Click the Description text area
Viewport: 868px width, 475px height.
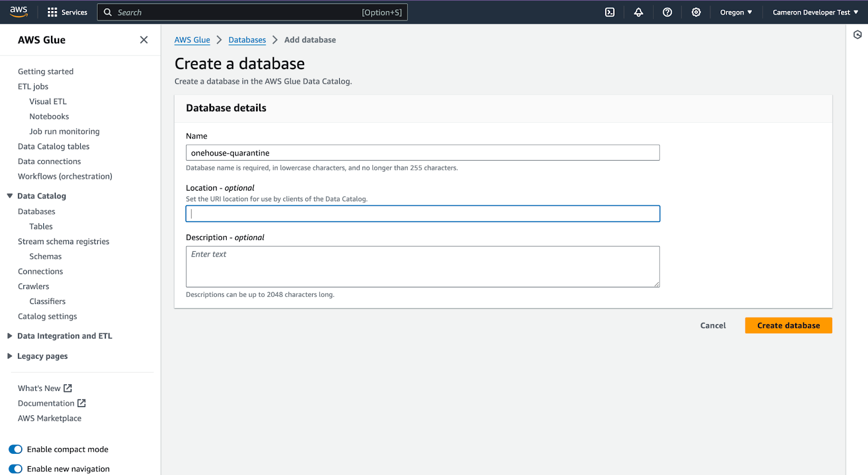tap(423, 267)
